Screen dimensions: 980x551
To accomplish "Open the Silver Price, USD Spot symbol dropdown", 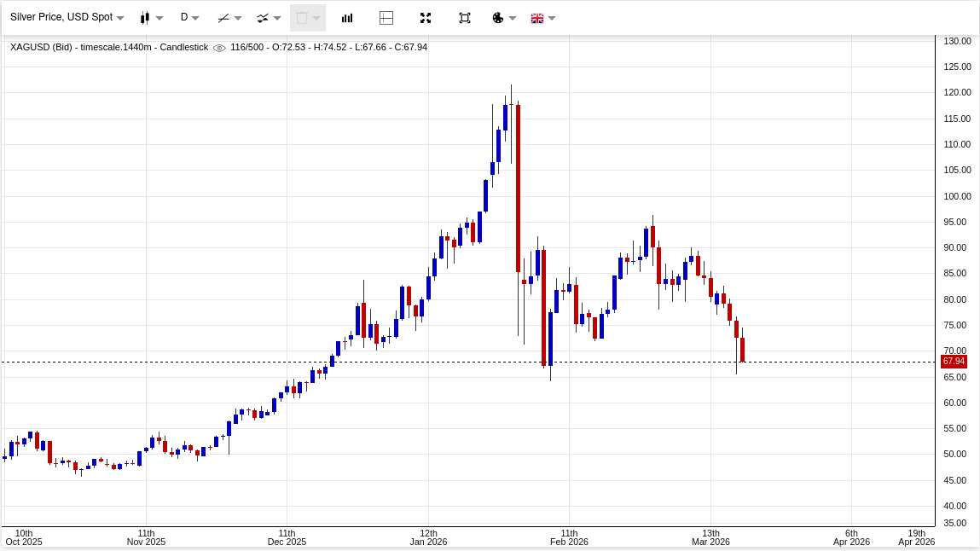I will 67,18.
